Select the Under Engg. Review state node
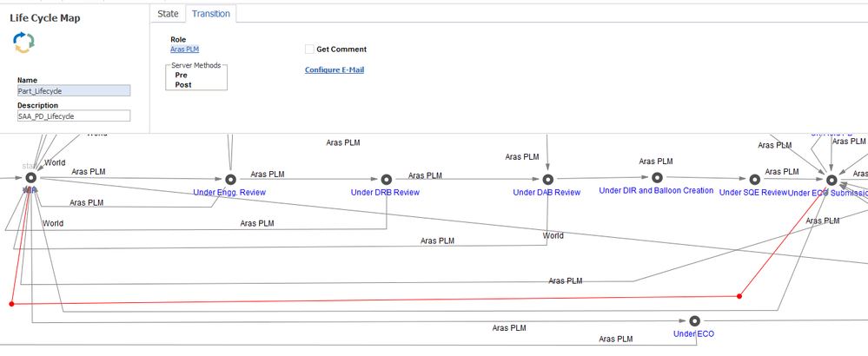Viewport: 868px width, 356px height. click(x=230, y=179)
